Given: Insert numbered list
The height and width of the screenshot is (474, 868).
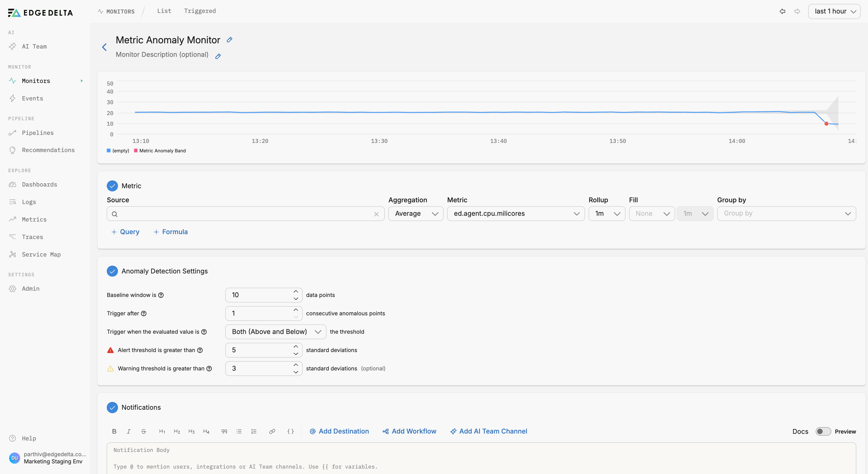Looking at the screenshot, I should click(254, 432).
